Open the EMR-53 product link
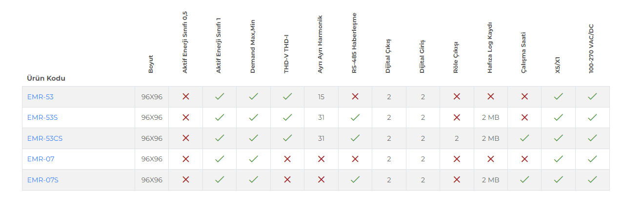Viewport: 644px width, 197px height. (40, 97)
